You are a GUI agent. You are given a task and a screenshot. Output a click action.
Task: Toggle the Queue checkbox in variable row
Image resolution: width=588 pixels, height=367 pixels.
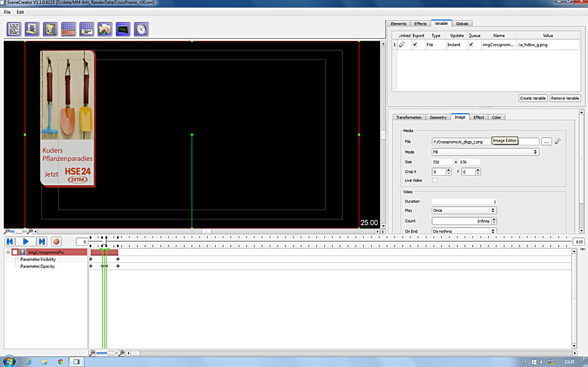[471, 45]
